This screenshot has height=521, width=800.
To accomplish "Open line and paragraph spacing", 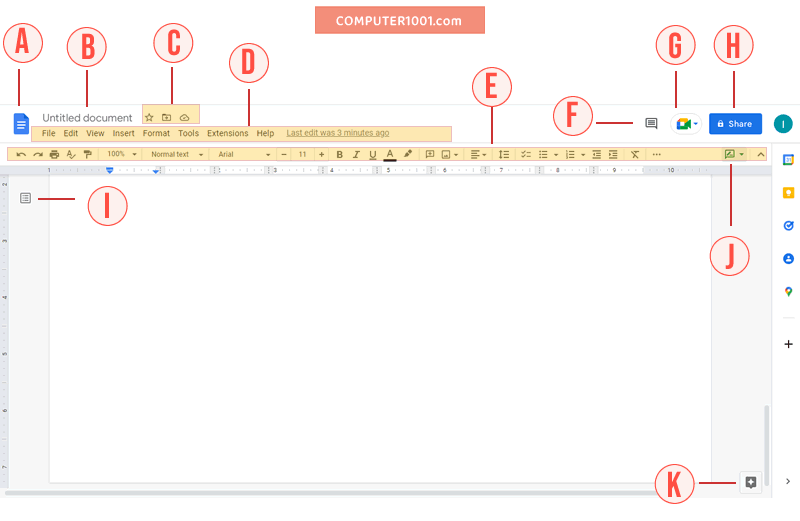I will point(504,154).
